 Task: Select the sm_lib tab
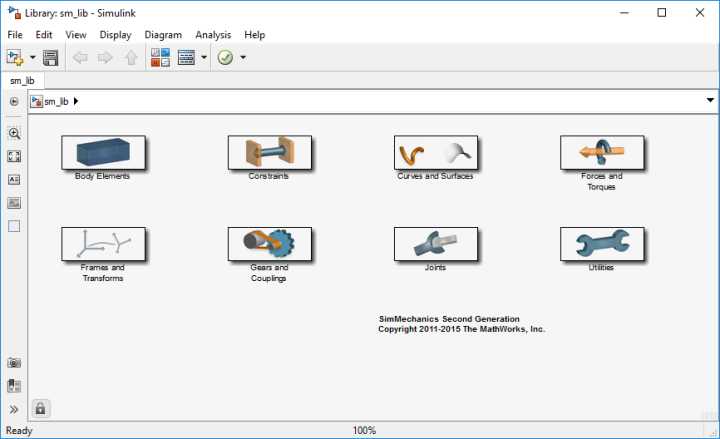pyautogui.click(x=22, y=81)
